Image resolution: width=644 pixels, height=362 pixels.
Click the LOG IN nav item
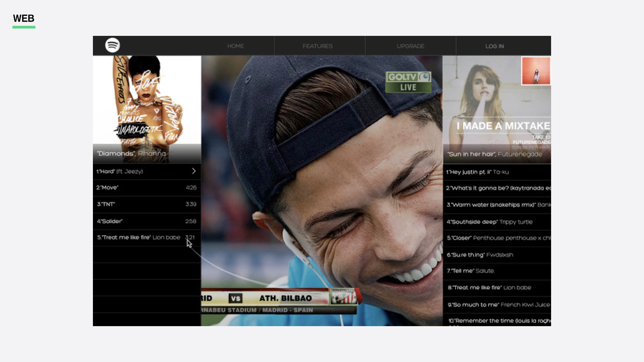click(495, 46)
